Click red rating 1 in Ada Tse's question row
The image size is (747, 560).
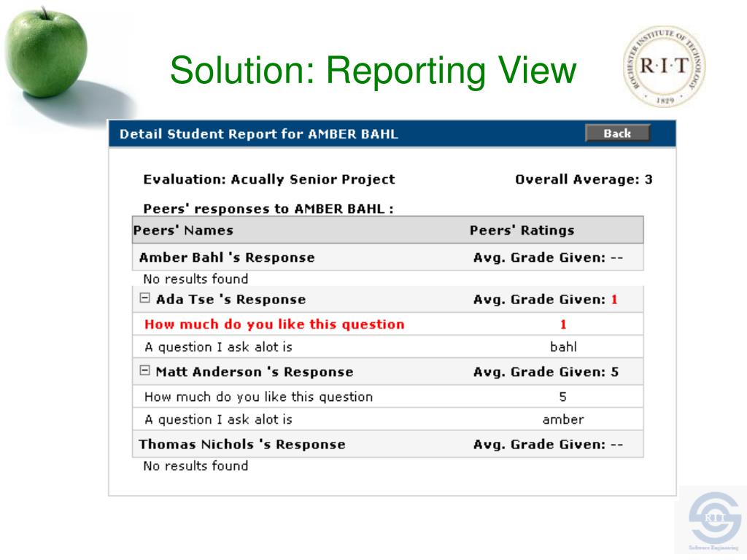563,324
